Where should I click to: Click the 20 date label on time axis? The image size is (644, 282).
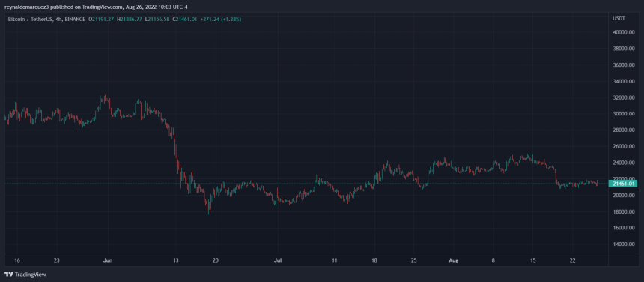pyautogui.click(x=216, y=260)
